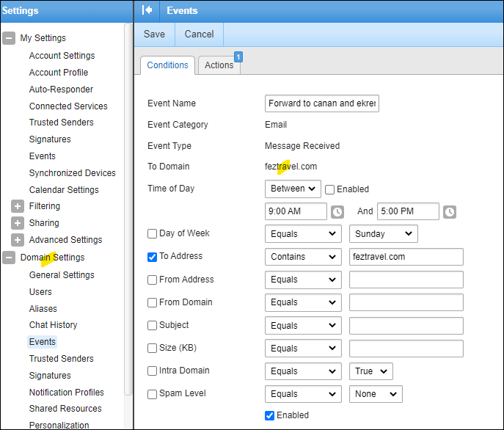Click the Event Name text field
This screenshot has width=504, height=430.
[322, 104]
